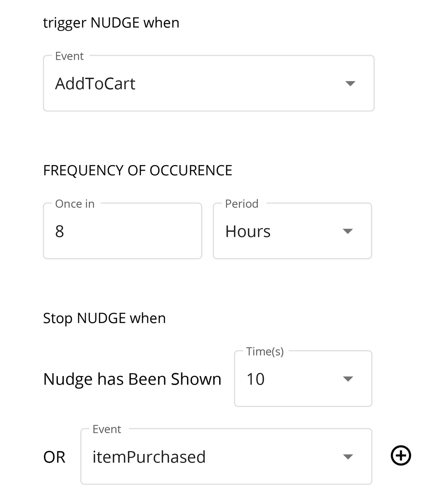Screen dimensions: 440x504
Task: Click the Once in label
Action: [x=75, y=203]
